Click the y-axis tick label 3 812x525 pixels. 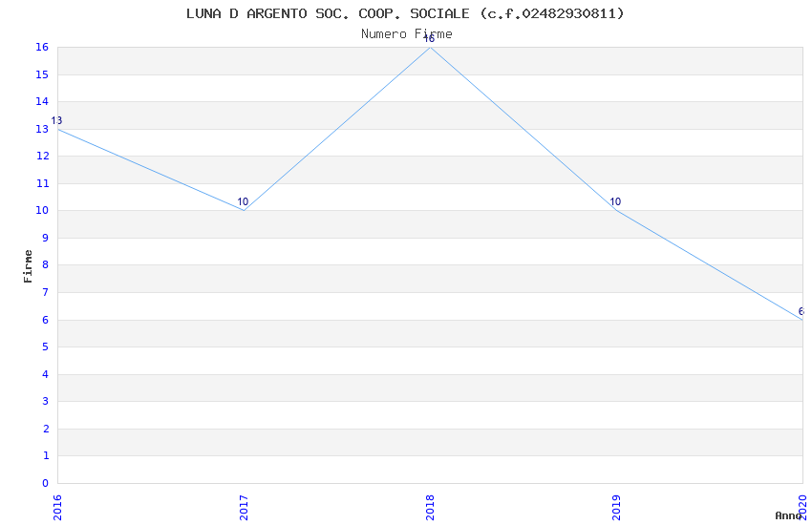(x=46, y=401)
